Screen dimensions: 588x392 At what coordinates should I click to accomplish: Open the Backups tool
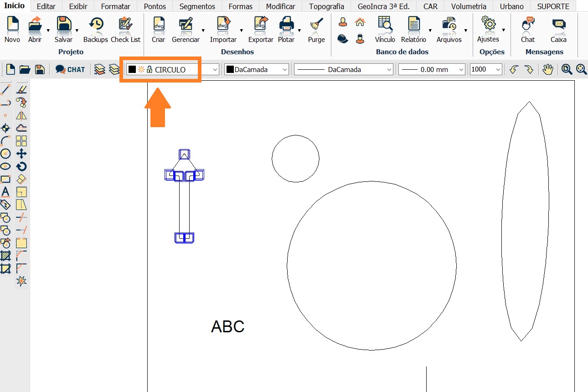pos(95,30)
